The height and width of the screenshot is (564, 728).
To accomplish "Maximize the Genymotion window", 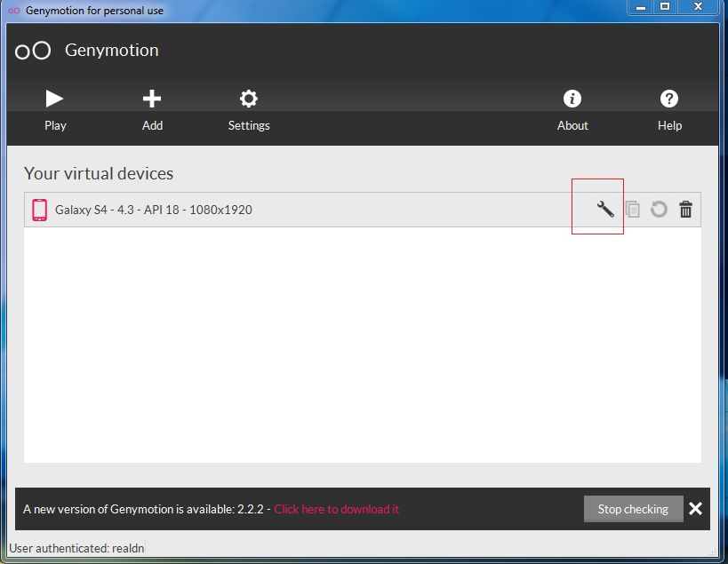I will (665, 7).
